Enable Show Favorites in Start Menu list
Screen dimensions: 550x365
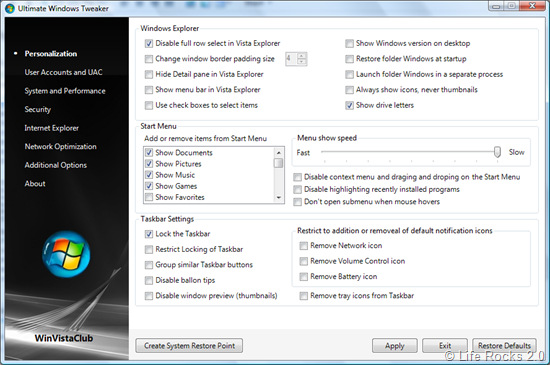(149, 197)
